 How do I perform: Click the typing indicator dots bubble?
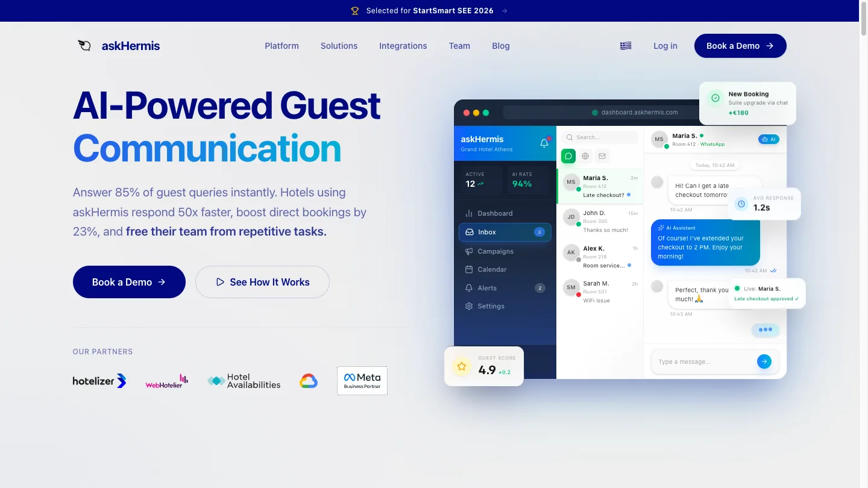click(766, 330)
